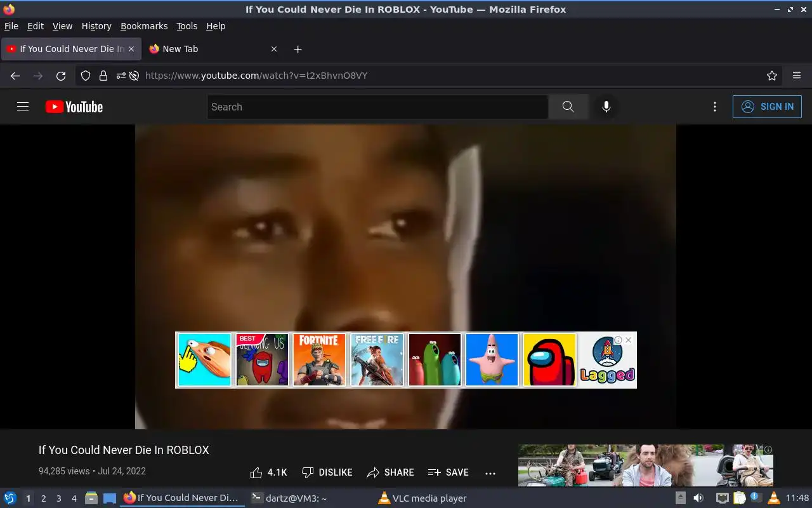Click the SIGN IN button
This screenshot has height=508, width=812.
(767, 107)
